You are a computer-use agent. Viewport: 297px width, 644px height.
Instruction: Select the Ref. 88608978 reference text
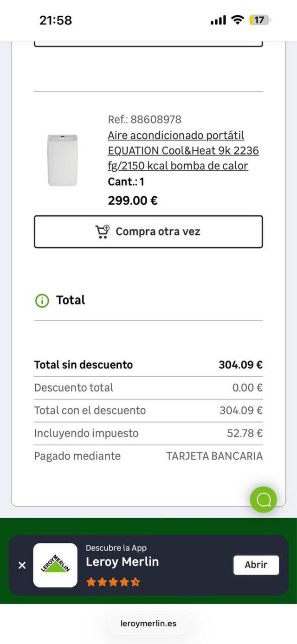coord(144,119)
